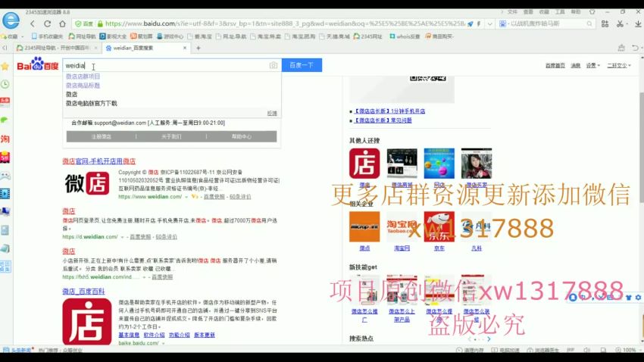
Task: Open the 帮助 menu
Action: pyautogui.click(x=576, y=12)
